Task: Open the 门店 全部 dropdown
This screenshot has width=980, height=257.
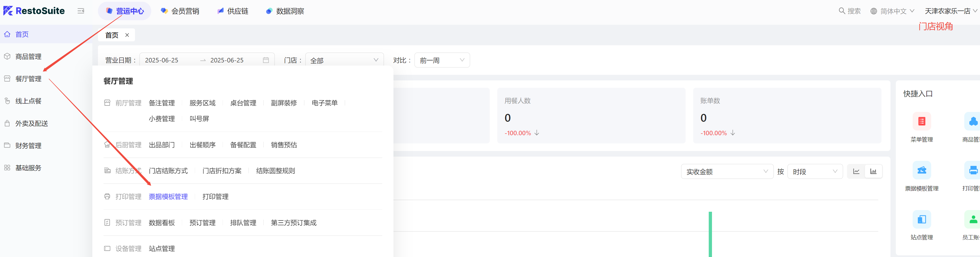Action: 344,60
